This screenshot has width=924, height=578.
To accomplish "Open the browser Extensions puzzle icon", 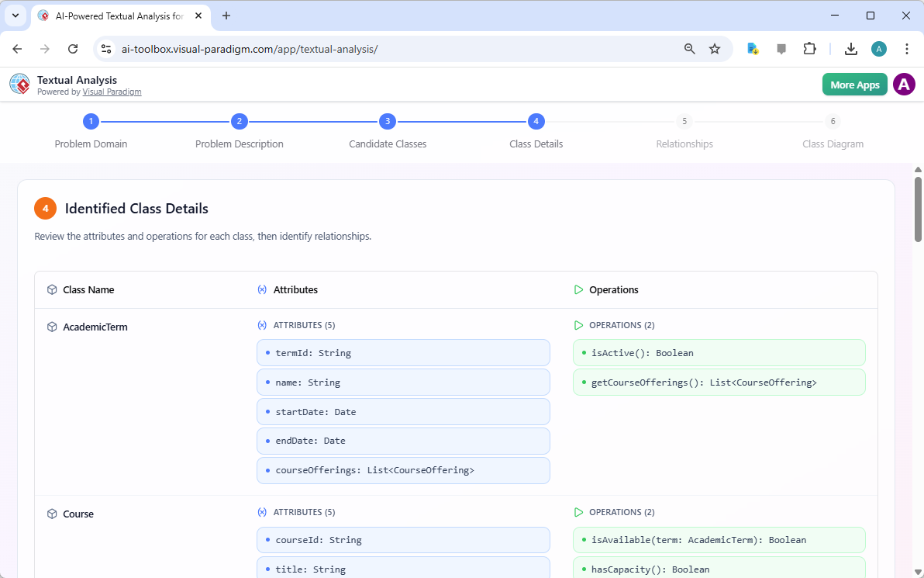I will tap(809, 49).
